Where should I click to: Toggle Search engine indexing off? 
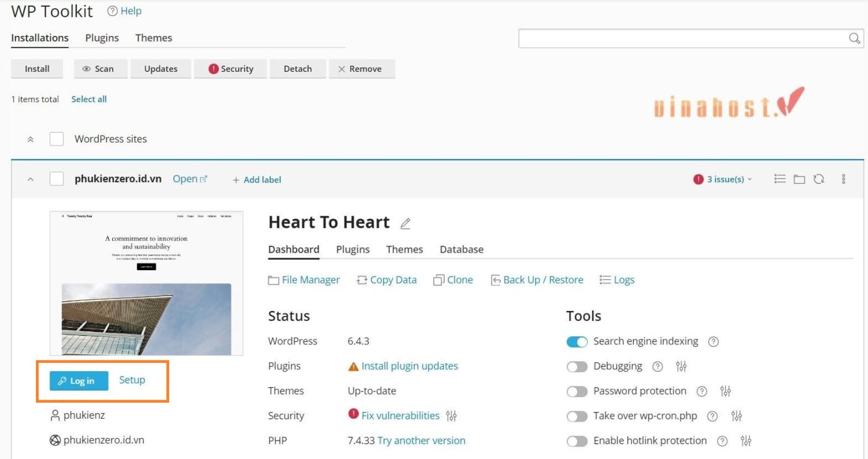click(577, 341)
